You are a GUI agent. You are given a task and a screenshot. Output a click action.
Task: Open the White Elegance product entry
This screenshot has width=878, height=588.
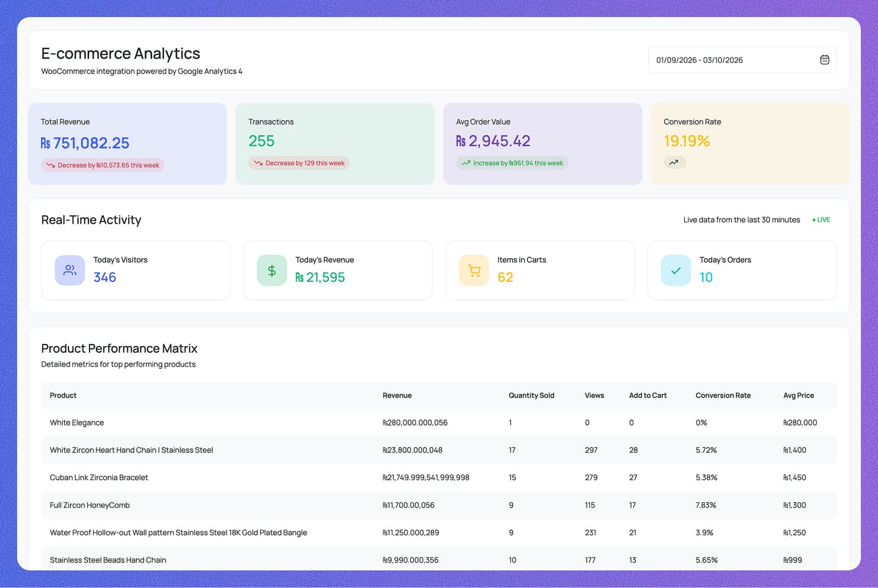click(77, 422)
